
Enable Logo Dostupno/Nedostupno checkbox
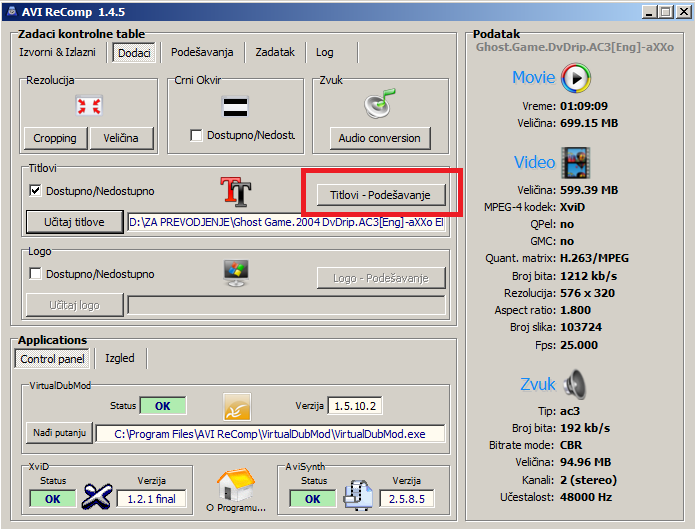pos(35,273)
